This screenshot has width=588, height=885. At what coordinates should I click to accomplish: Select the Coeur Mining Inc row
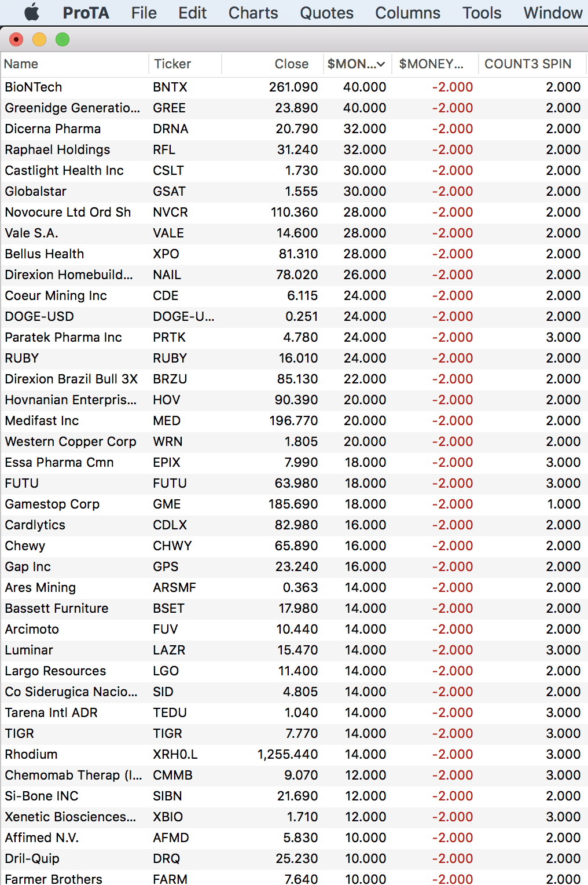[294, 295]
